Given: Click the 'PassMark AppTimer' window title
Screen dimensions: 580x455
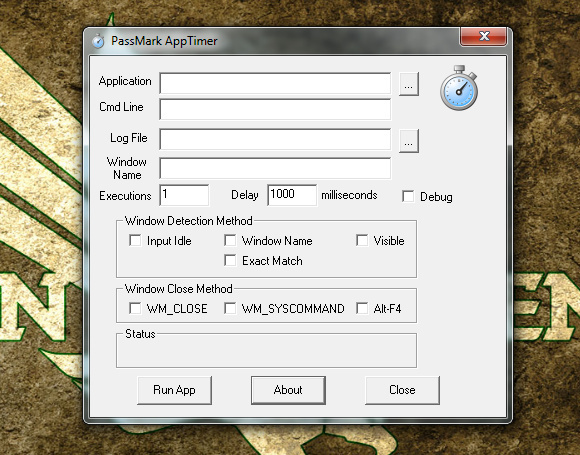Looking at the screenshot, I should [x=164, y=41].
